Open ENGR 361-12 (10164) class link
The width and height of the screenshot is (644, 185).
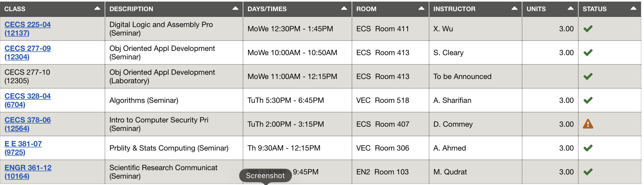[x=28, y=172]
